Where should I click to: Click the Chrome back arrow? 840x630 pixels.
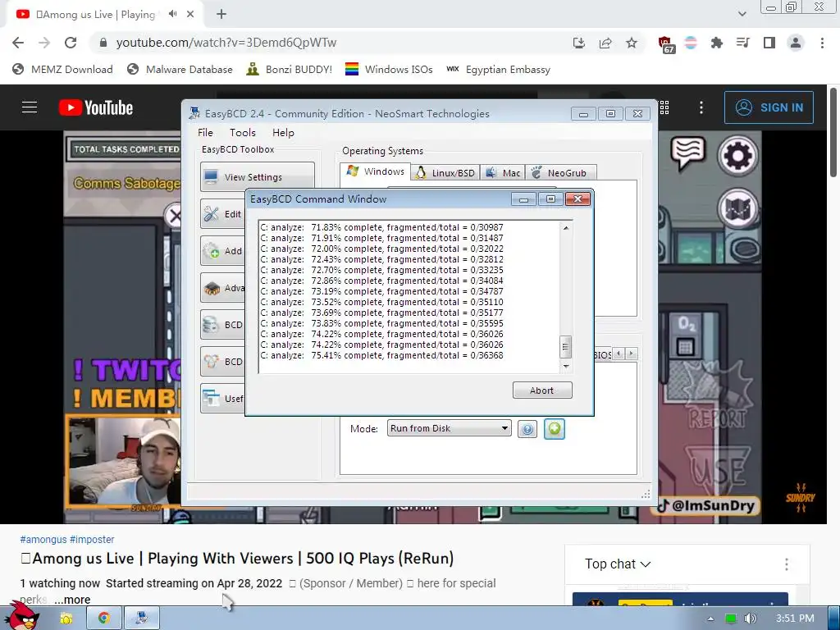click(x=18, y=43)
